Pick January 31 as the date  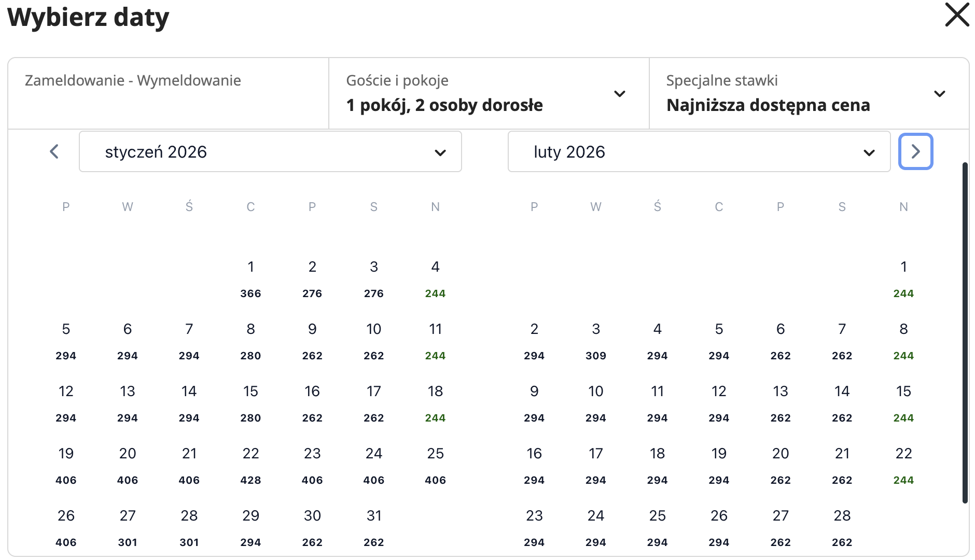pos(374,527)
